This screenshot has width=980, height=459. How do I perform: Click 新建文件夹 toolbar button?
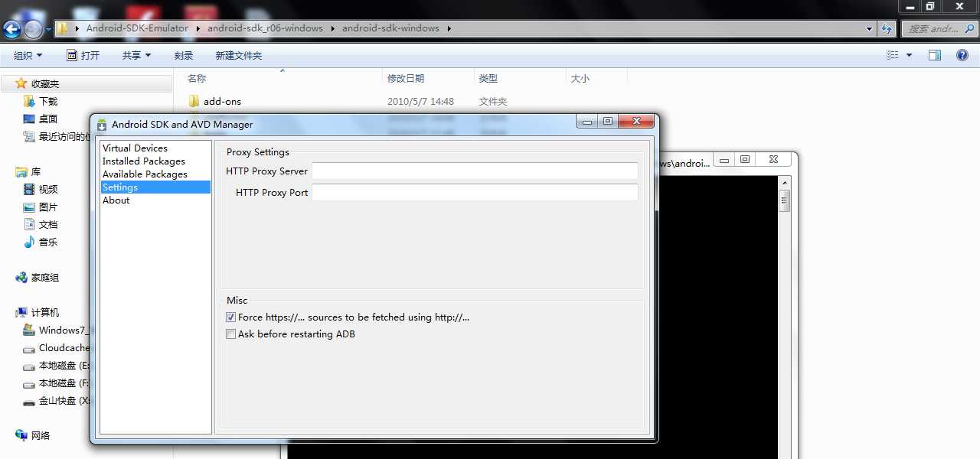(x=238, y=55)
